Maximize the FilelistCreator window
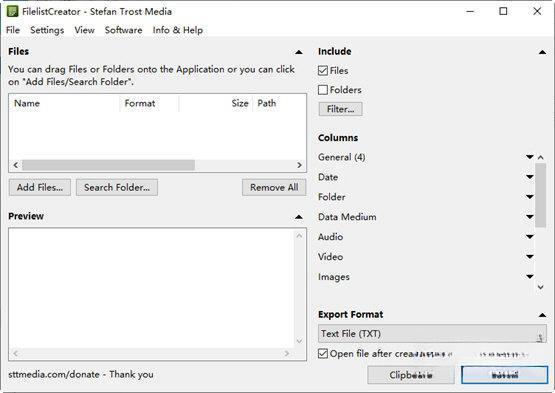The image size is (555, 393). click(x=503, y=12)
